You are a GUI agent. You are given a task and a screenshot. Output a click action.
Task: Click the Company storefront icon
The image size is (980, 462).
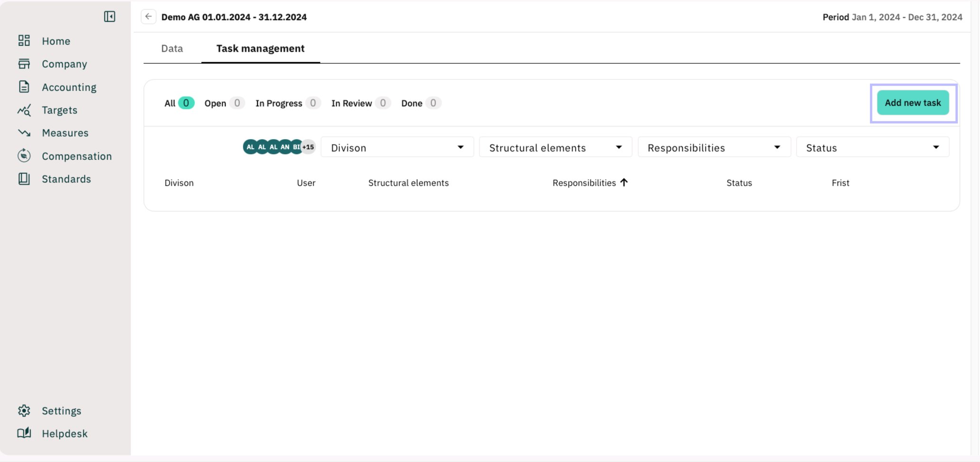click(24, 64)
